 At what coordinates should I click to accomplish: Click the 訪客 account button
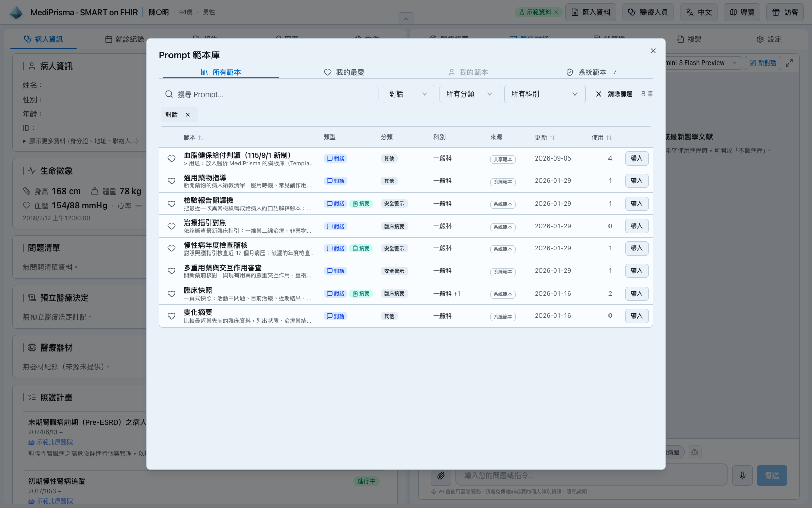(x=785, y=12)
